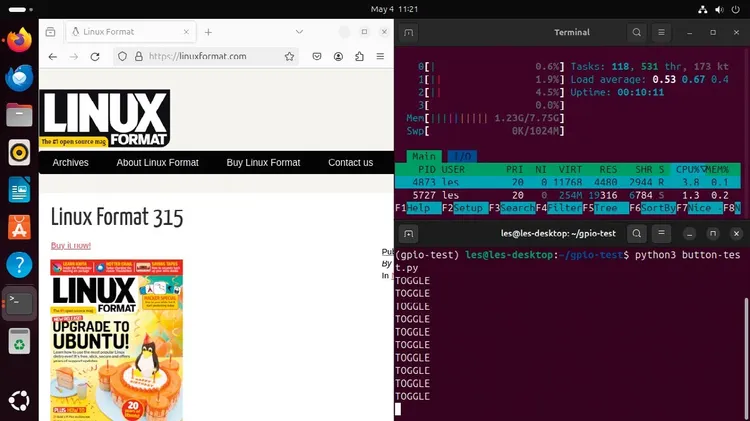Open Rhythmbox music player in the dock
This screenshot has width=750, height=421.
pyautogui.click(x=19, y=153)
